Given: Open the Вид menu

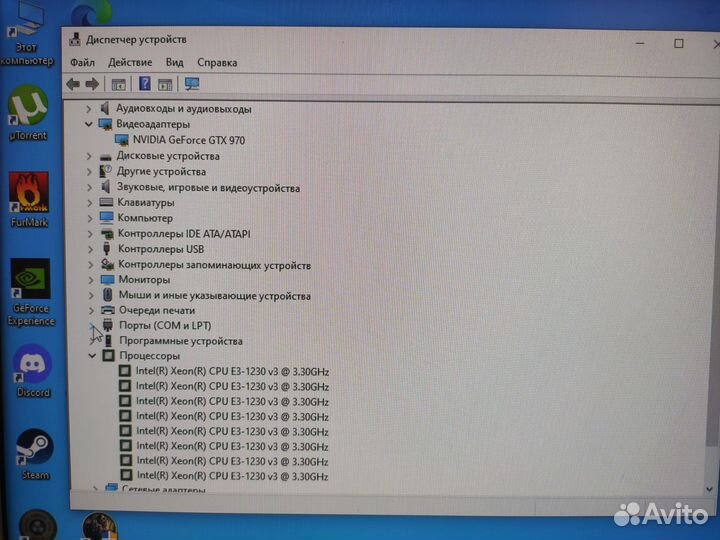Looking at the screenshot, I should pos(174,62).
